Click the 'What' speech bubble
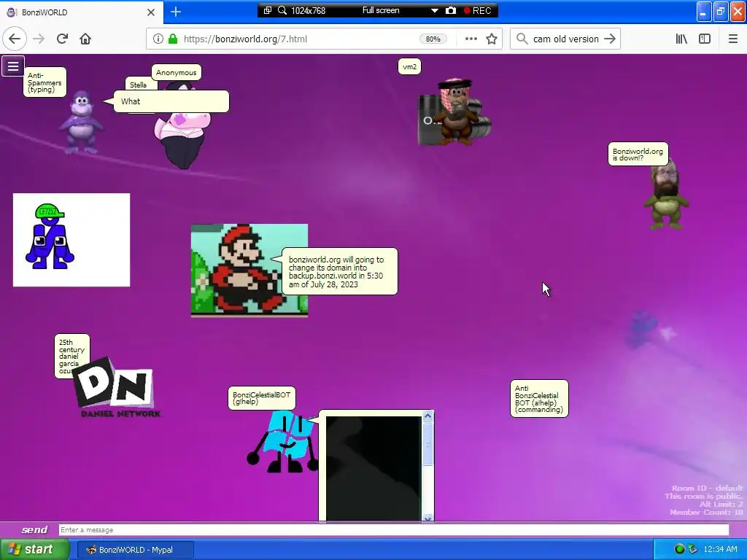The height and width of the screenshot is (560, 747). (171, 101)
